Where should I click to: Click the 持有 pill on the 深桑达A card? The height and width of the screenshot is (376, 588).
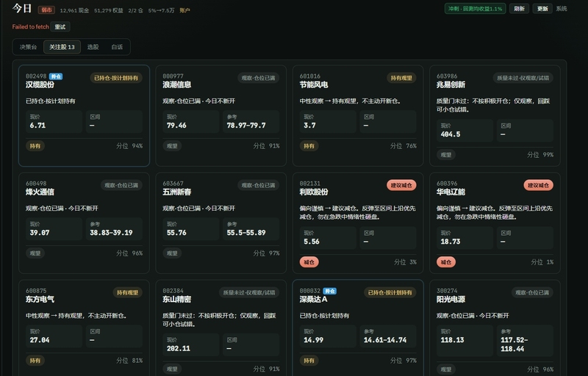tap(309, 361)
